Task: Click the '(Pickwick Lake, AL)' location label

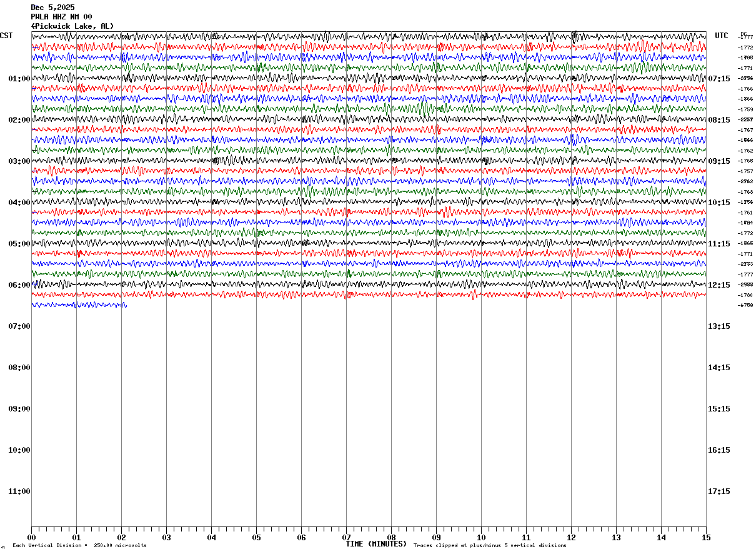Action: pos(72,26)
